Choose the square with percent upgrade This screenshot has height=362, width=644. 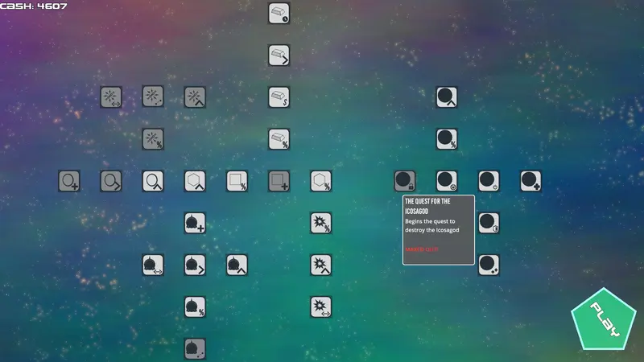(x=237, y=181)
